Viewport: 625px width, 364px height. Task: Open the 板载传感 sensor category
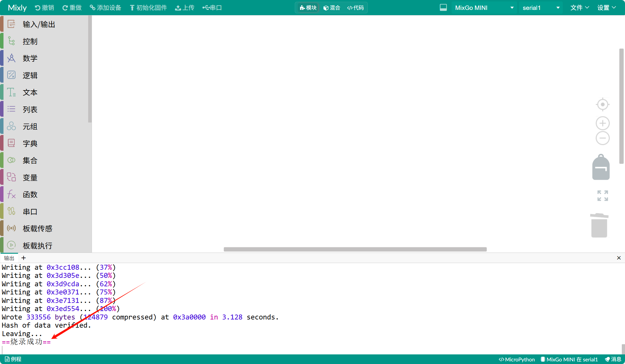38,229
